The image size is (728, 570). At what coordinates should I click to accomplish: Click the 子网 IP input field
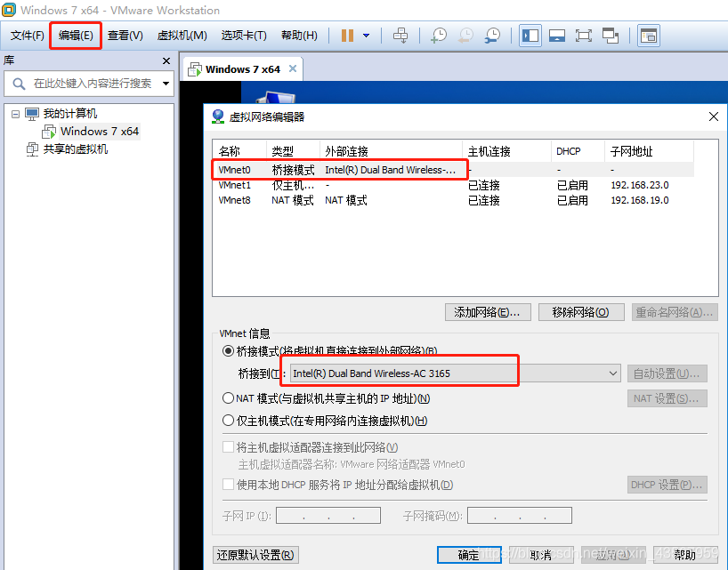[328, 515]
